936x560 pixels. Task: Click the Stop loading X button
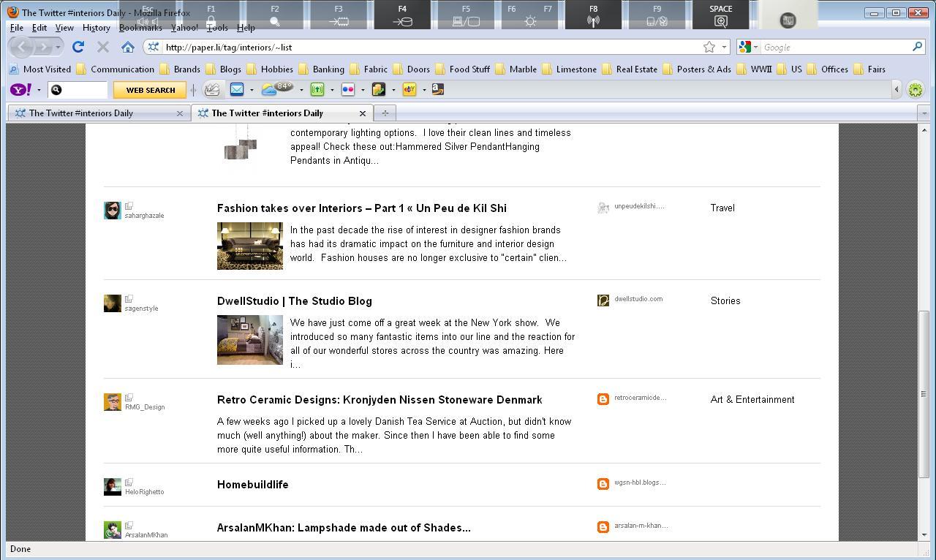point(103,47)
